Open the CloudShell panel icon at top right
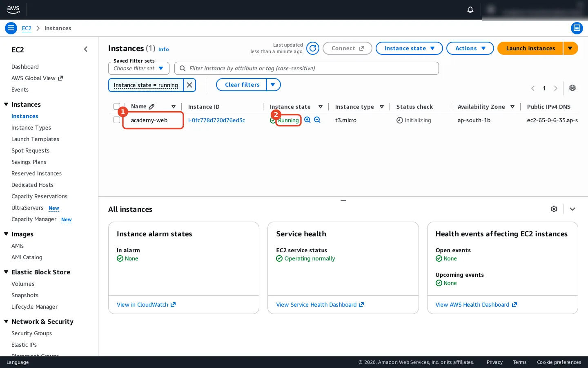This screenshot has height=368, width=588. [577, 28]
